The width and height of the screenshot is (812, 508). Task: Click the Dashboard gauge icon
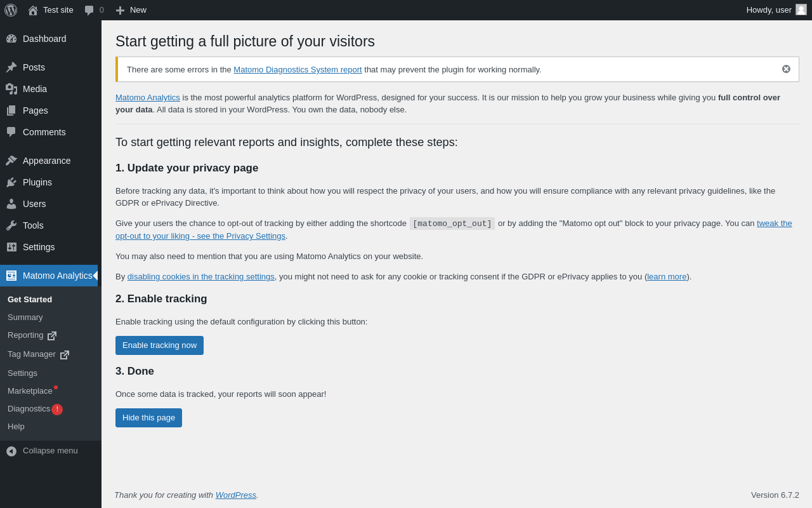pos(11,39)
